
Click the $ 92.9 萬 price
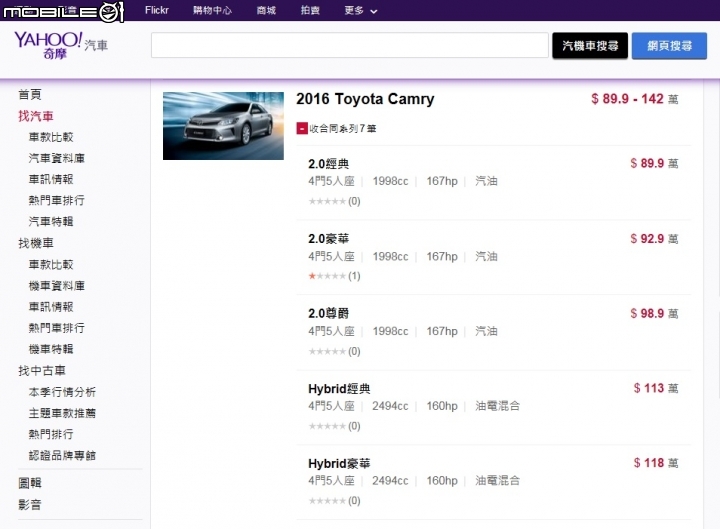point(654,239)
